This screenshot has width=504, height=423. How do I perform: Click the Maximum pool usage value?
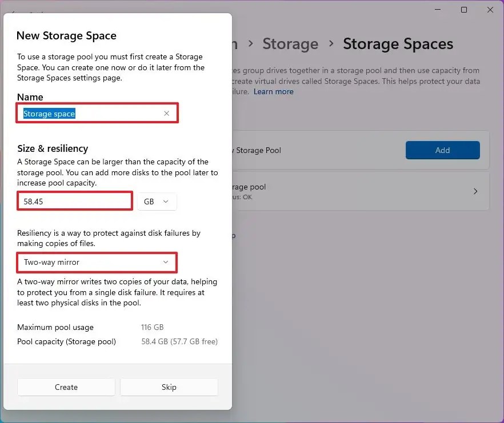click(152, 327)
